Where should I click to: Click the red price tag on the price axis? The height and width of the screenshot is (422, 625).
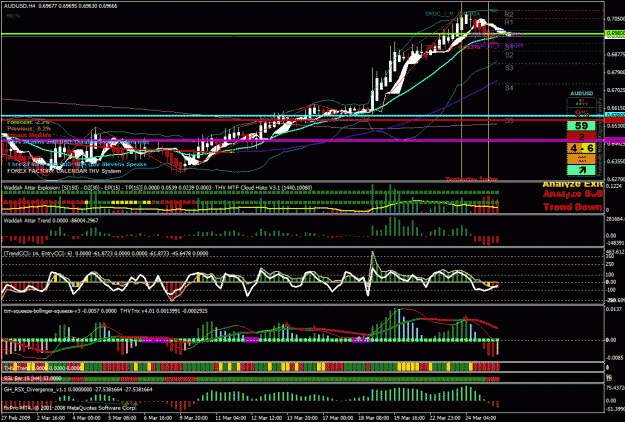[615, 120]
